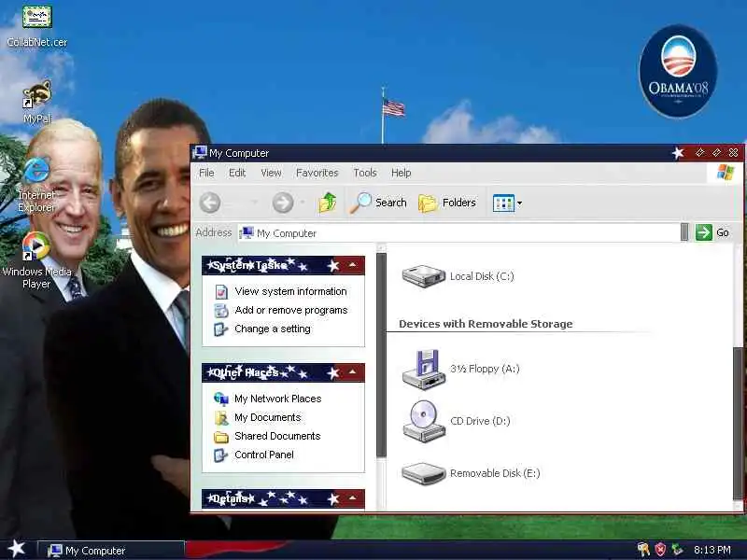Collapse the System Tasks panel
The width and height of the screenshot is (747, 560).
click(353, 265)
